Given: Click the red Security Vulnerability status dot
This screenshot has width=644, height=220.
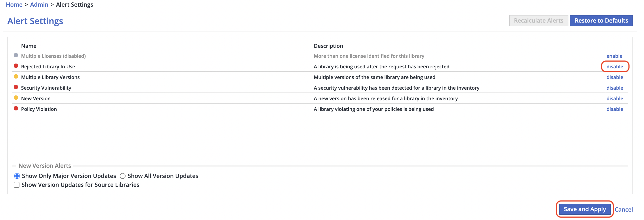Looking at the screenshot, I should tap(16, 87).
